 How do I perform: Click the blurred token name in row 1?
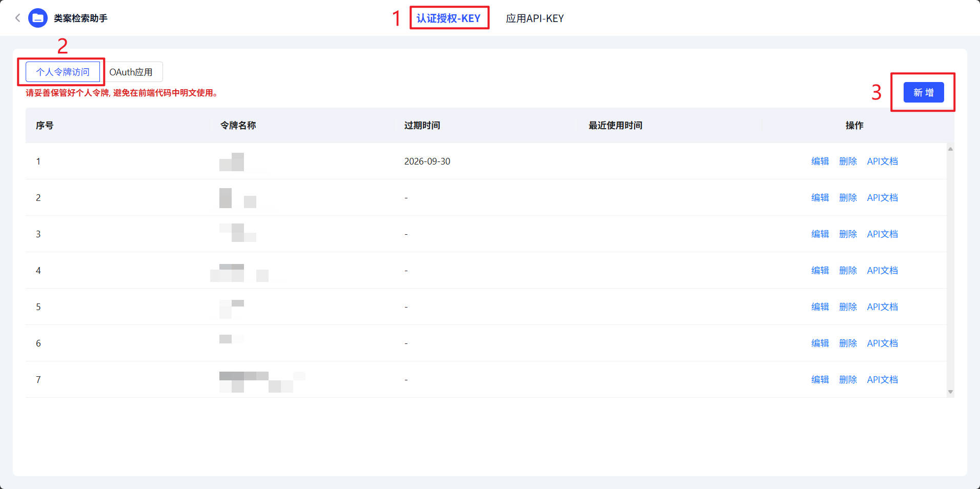coord(232,162)
